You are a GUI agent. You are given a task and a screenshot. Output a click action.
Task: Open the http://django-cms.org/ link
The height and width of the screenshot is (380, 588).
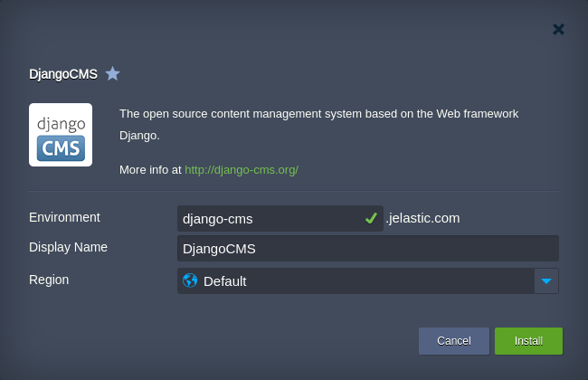242,170
